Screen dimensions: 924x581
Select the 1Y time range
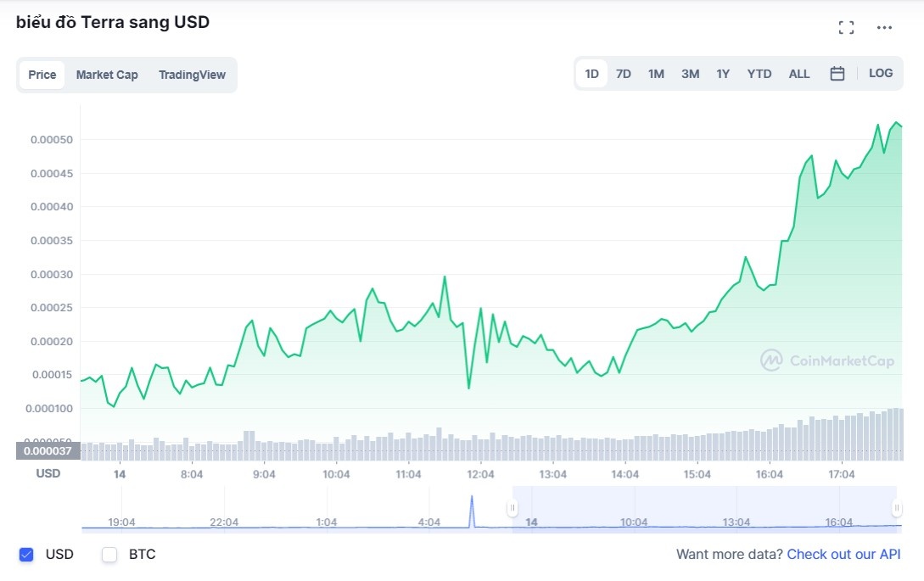[723, 74]
